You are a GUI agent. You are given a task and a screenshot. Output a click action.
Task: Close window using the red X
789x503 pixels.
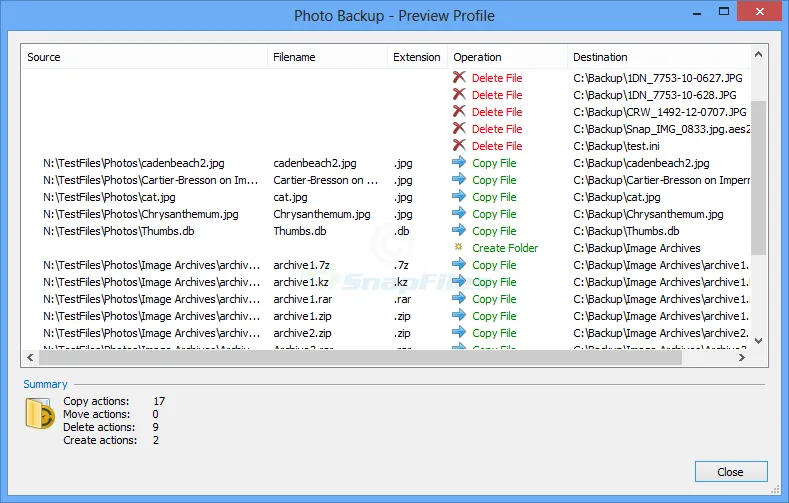[x=760, y=11]
